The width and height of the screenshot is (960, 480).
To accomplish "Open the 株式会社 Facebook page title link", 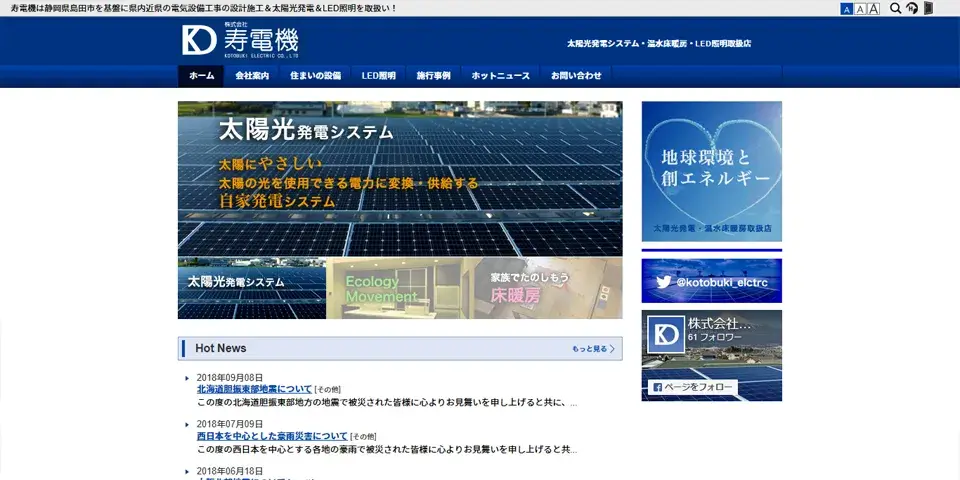I will (x=719, y=324).
